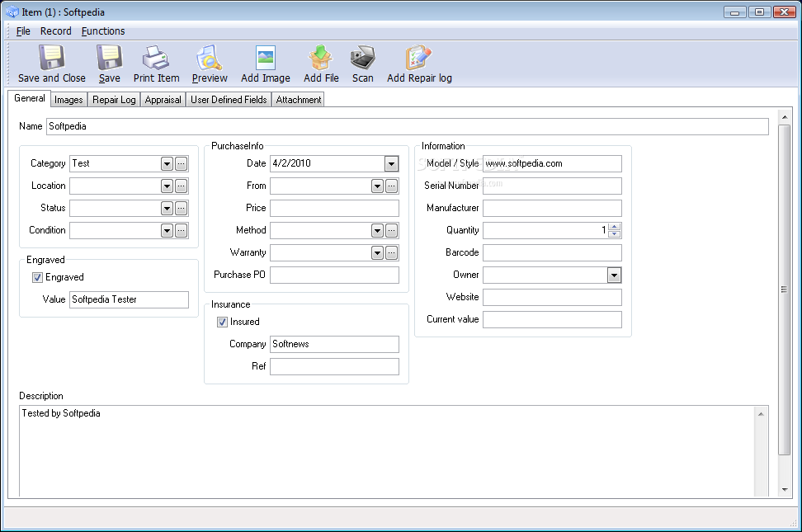Click in the Name field
The image size is (802, 532).
[x=407, y=126]
